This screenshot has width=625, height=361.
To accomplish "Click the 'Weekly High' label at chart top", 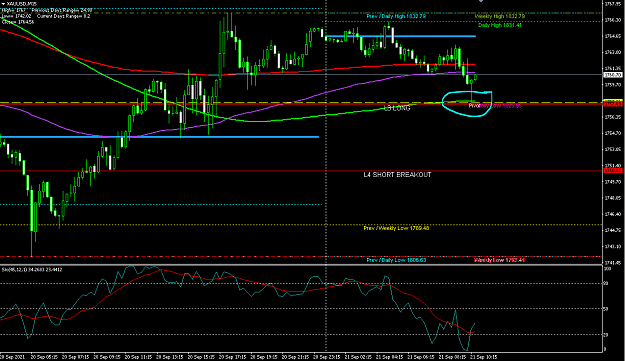I will pyautogui.click(x=500, y=16).
